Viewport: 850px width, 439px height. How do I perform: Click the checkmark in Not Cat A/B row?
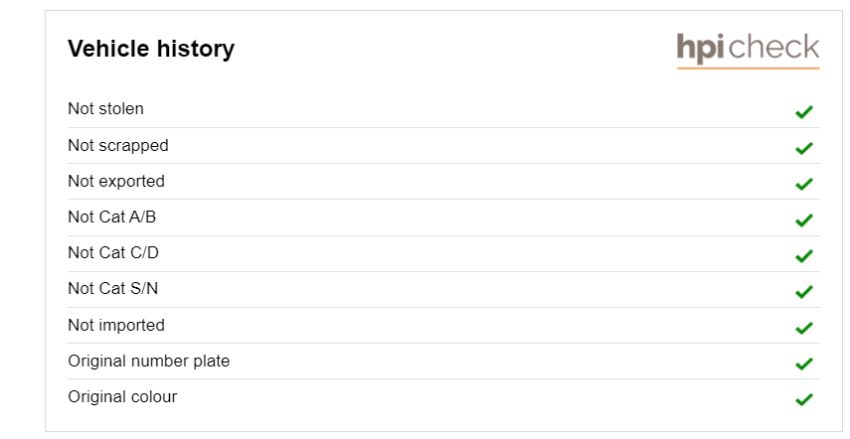804,220
